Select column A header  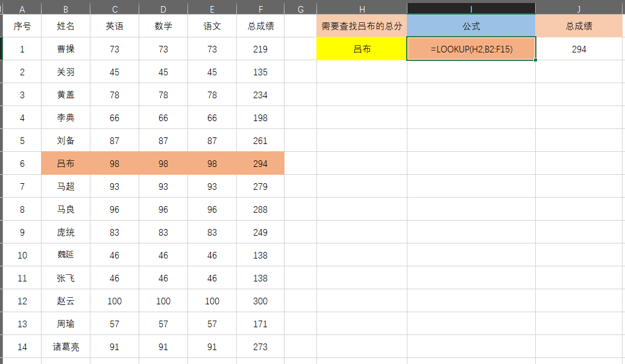(22, 9)
